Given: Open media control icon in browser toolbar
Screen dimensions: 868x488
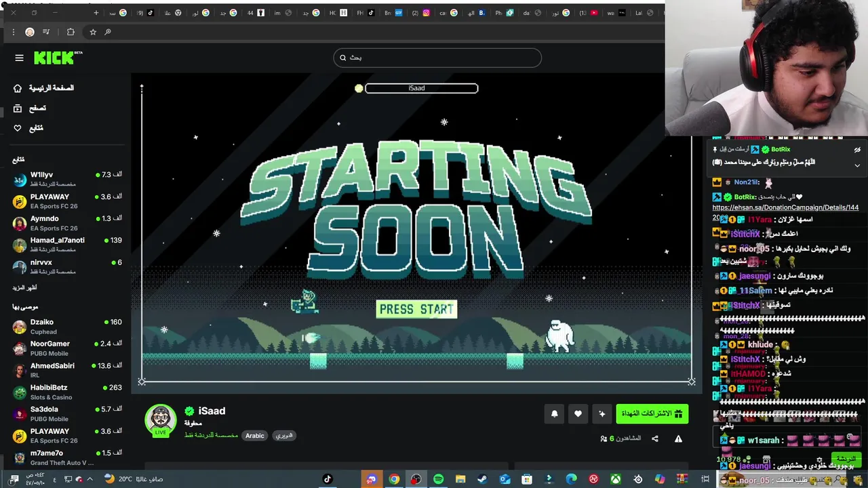Looking at the screenshot, I should (x=46, y=32).
